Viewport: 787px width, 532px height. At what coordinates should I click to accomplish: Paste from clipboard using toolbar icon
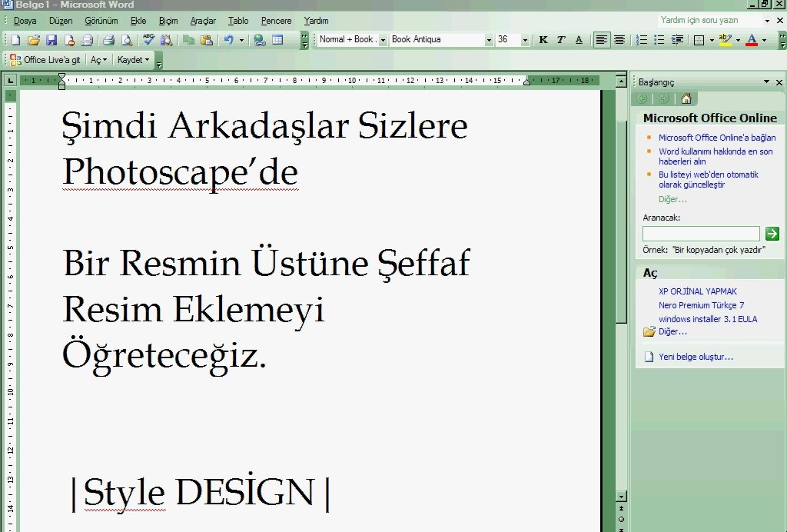point(206,40)
